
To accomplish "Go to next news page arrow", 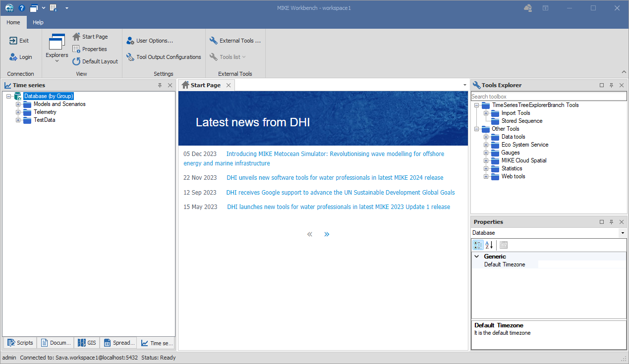I will click(x=327, y=234).
